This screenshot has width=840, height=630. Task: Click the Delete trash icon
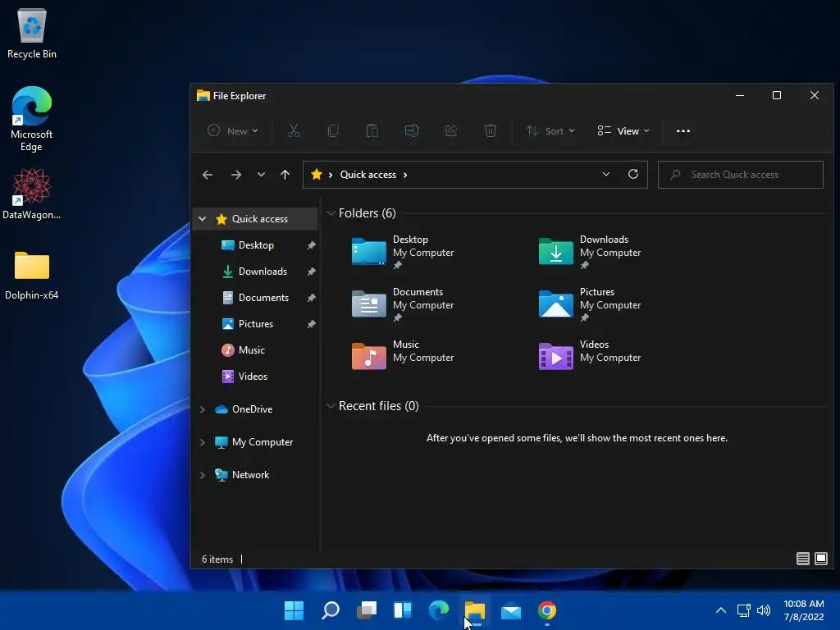491,130
